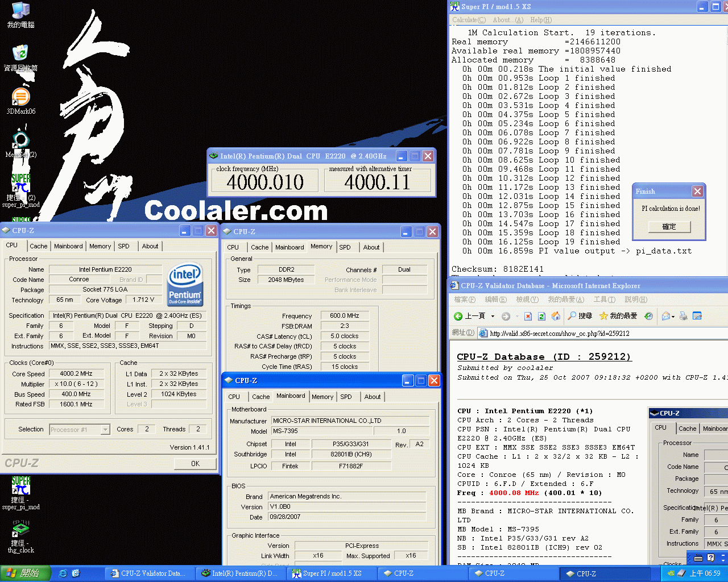Click the IE address bar URL field

(603, 334)
